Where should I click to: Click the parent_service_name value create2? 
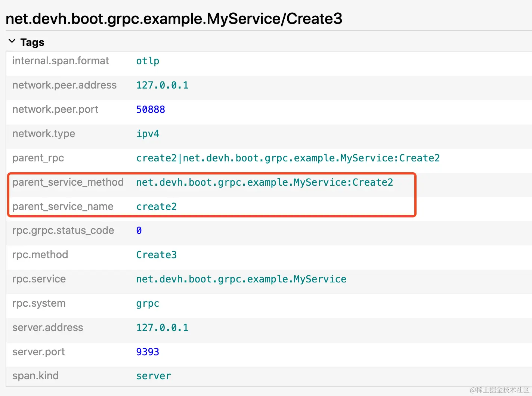[x=156, y=207]
